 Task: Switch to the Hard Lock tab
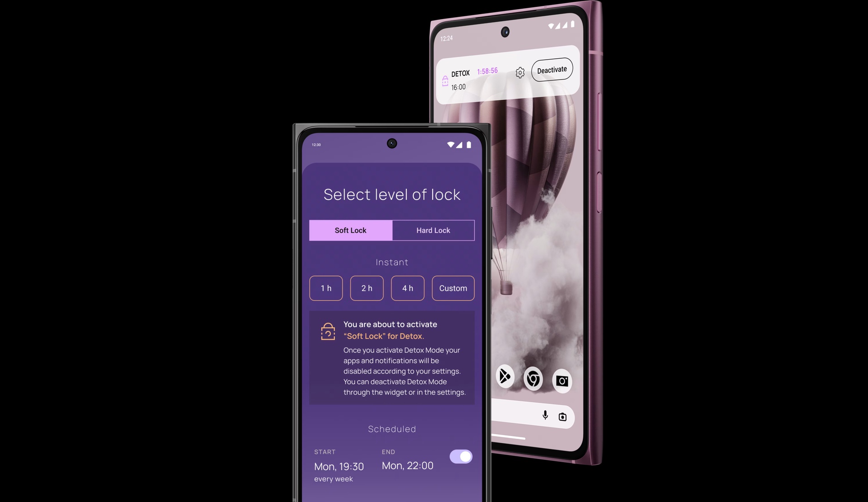pos(433,230)
